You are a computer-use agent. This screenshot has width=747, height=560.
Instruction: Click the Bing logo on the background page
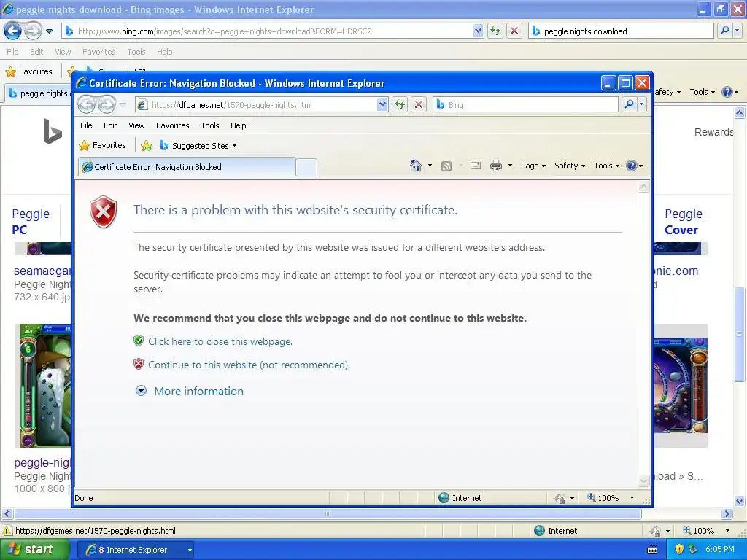tap(53, 131)
